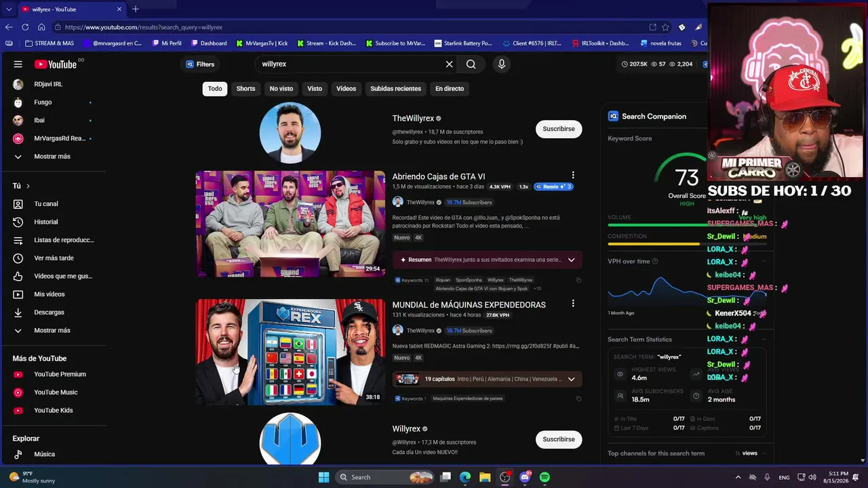Open the browser home page
The height and width of the screenshot is (488, 868).
pos(41,27)
